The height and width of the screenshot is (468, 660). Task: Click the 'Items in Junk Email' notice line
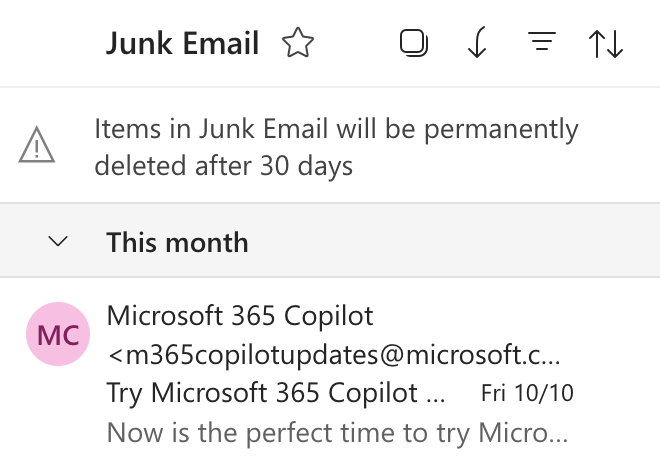point(336,129)
